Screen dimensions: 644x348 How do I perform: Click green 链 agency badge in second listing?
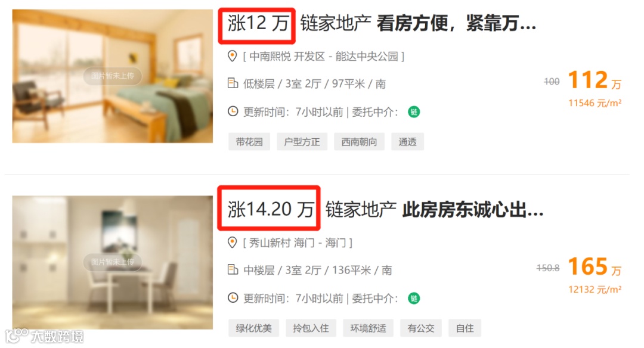414,299
